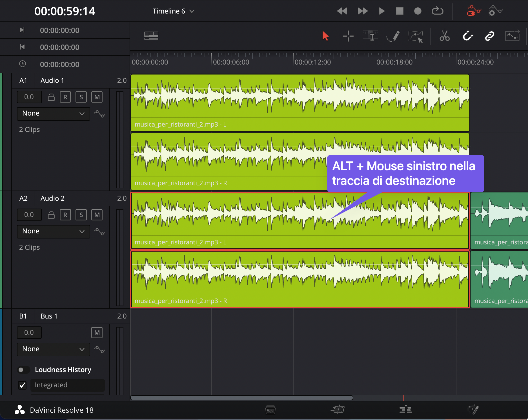
Task: Click Audio 1 volume value field
Action: tap(29, 97)
